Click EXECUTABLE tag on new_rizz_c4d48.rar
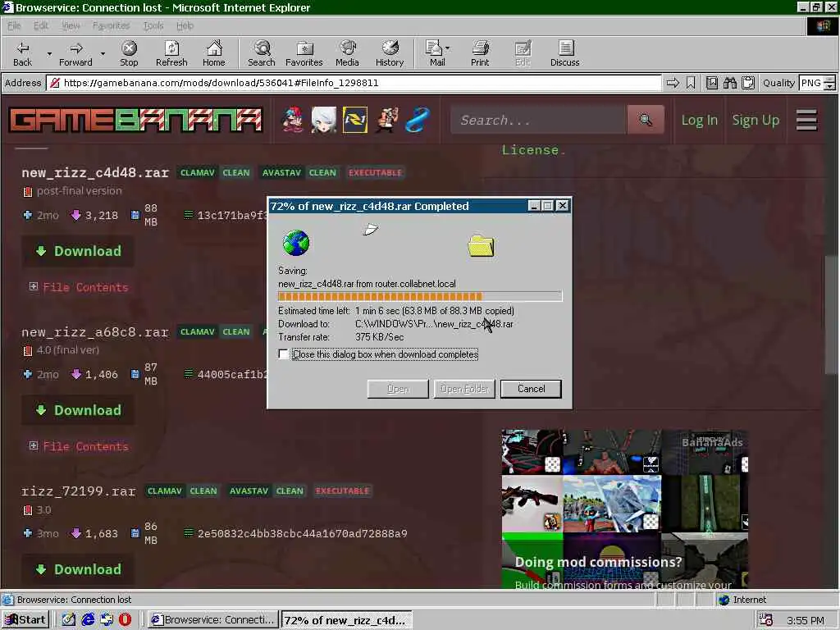This screenshot has height=630, width=840. coord(375,172)
